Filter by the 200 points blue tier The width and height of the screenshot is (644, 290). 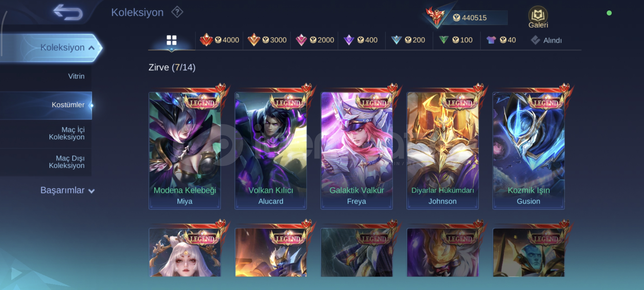tap(408, 40)
